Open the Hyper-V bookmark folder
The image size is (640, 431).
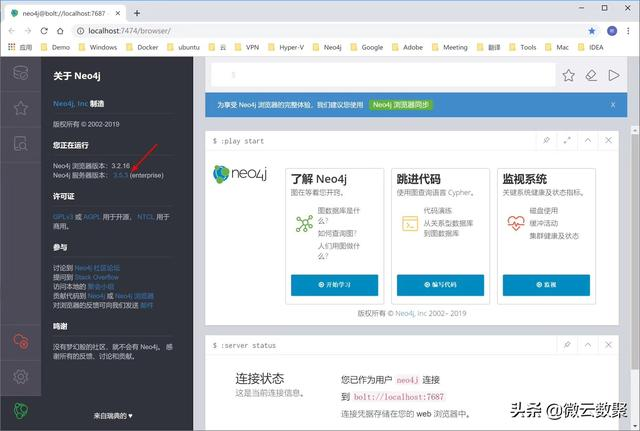tap(286, 47)
